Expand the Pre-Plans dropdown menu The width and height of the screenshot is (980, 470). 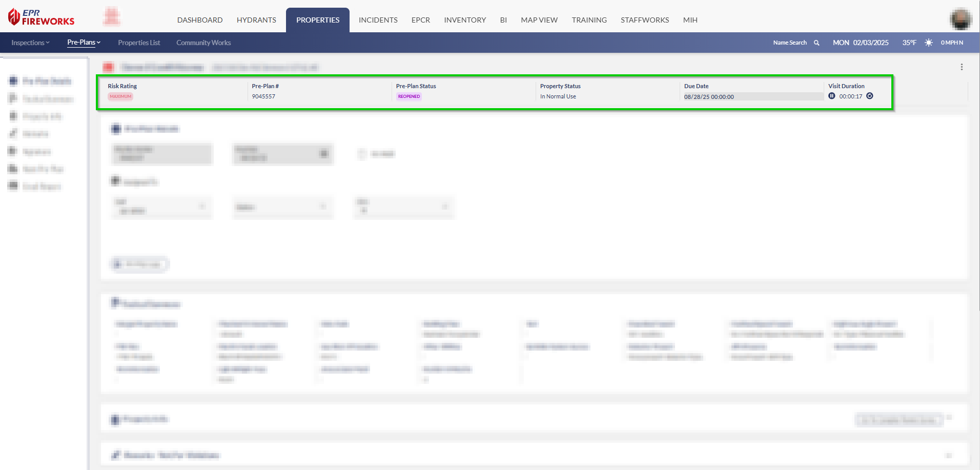(84, 43)
